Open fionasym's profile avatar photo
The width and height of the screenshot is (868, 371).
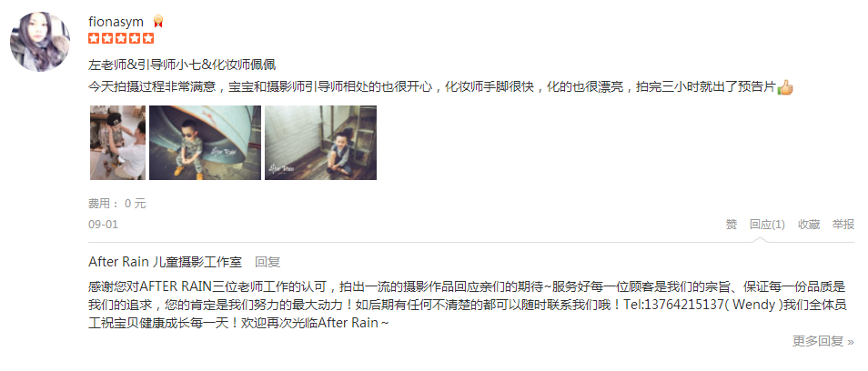coord(40,42)
